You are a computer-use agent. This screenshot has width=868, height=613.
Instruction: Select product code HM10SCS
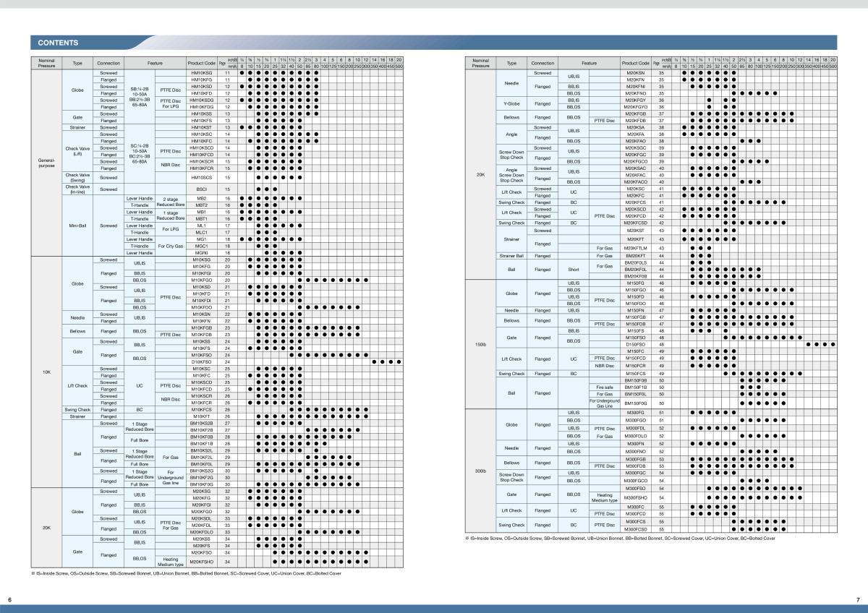[201, 177]
